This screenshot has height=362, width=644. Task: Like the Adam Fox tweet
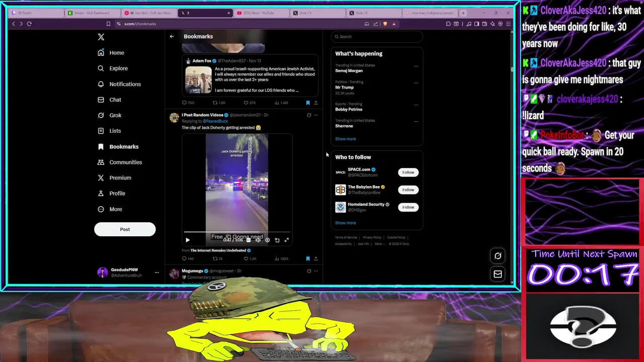tap(250, 103)
